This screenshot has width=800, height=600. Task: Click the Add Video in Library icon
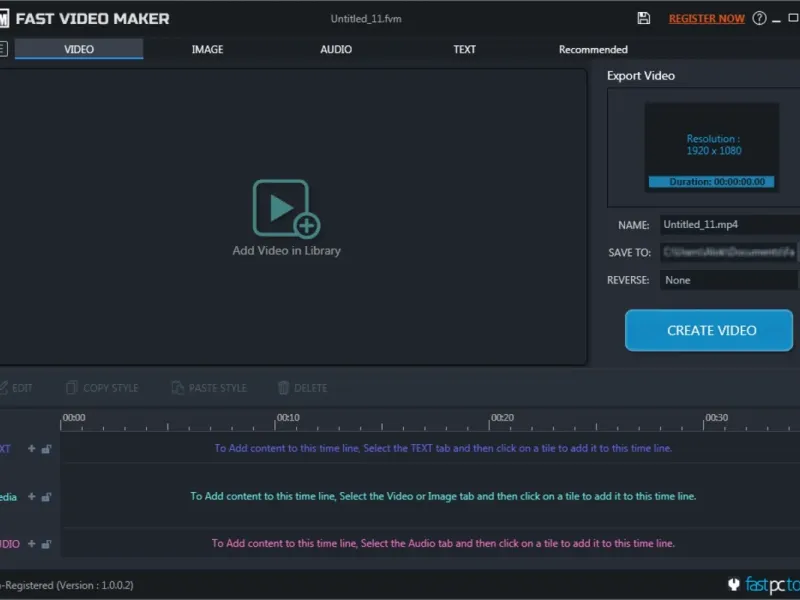click(286, 209)
